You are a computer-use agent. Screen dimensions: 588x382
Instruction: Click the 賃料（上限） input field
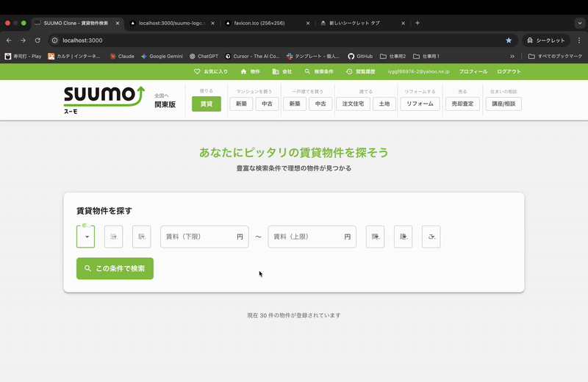tap(312, 237)
